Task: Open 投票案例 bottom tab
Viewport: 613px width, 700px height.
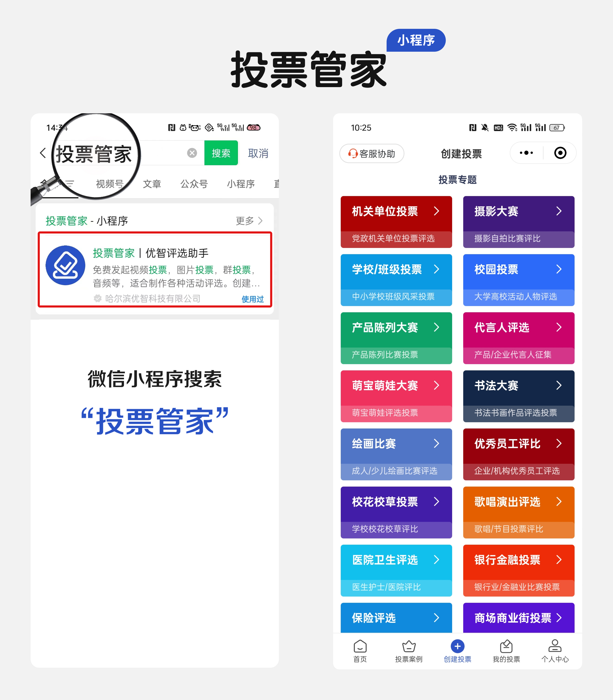Action: tap(408, 651)
